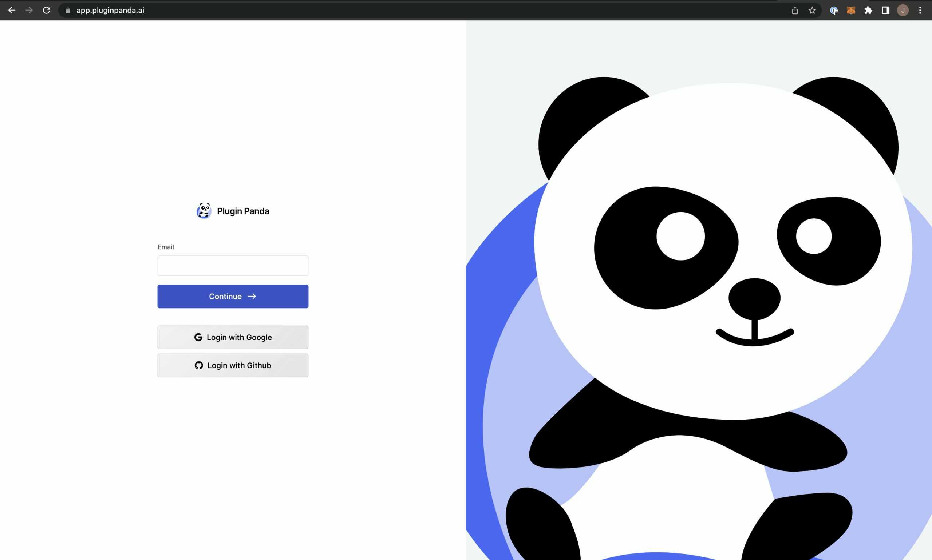Image resolution: width=932 pixels, height=560 pixels.
Task: Open the Chrome three-dot menu
Action: pyautogui.click(x=920, y=10)
